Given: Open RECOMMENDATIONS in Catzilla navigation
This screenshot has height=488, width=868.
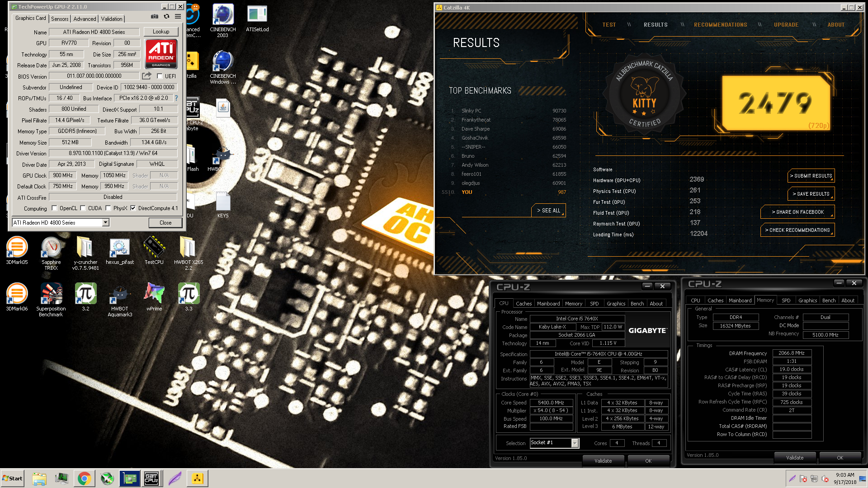Looking at the screenshot, I should (x=721, y=25).
